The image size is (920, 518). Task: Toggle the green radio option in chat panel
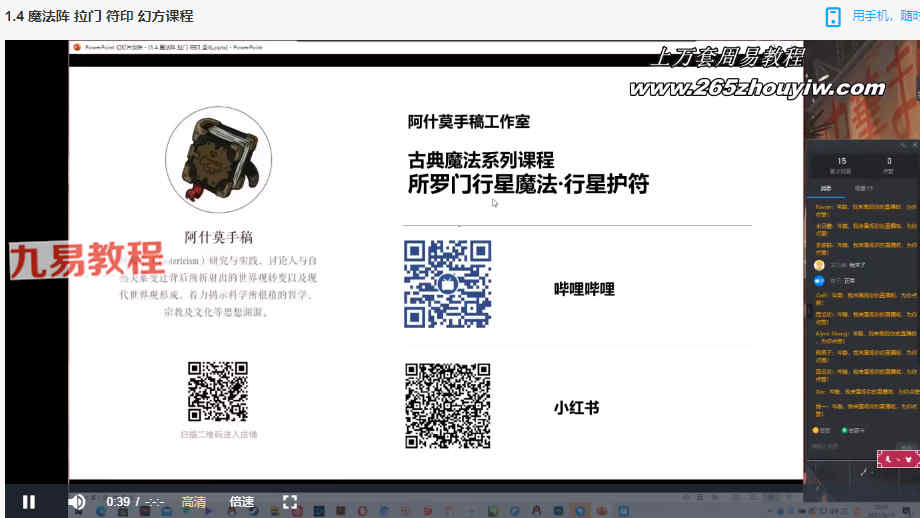(845, 430)
